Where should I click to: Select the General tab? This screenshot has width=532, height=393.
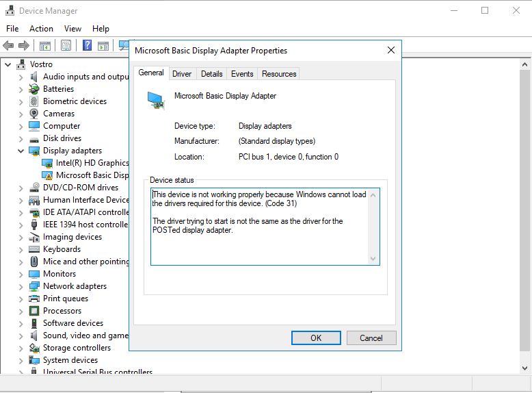pos(151,73)
